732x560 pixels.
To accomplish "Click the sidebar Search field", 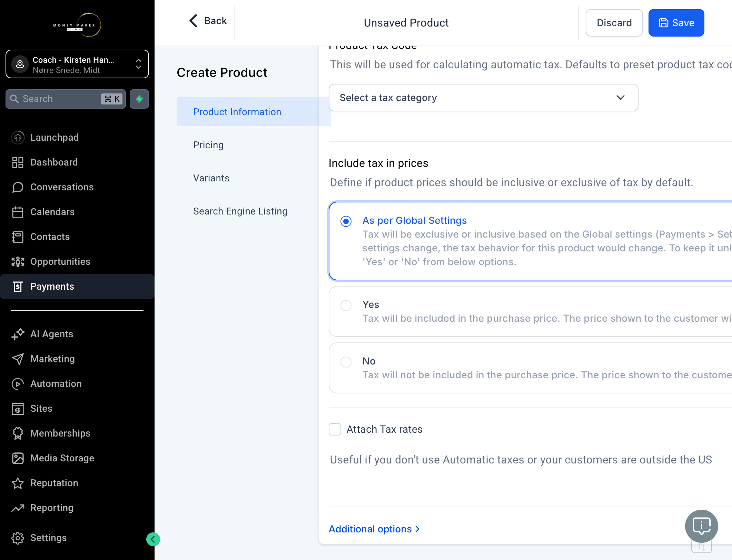I will click(66, 99).
